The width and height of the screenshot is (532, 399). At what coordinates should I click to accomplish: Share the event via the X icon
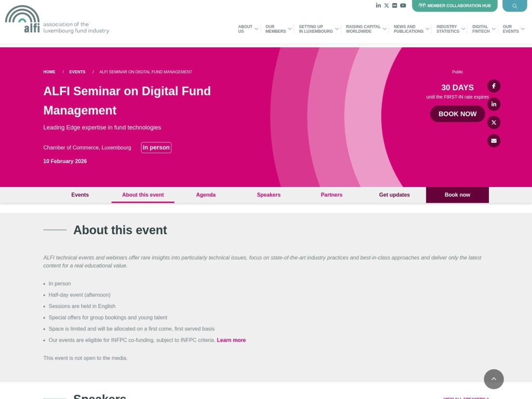[x=494, y=122]
